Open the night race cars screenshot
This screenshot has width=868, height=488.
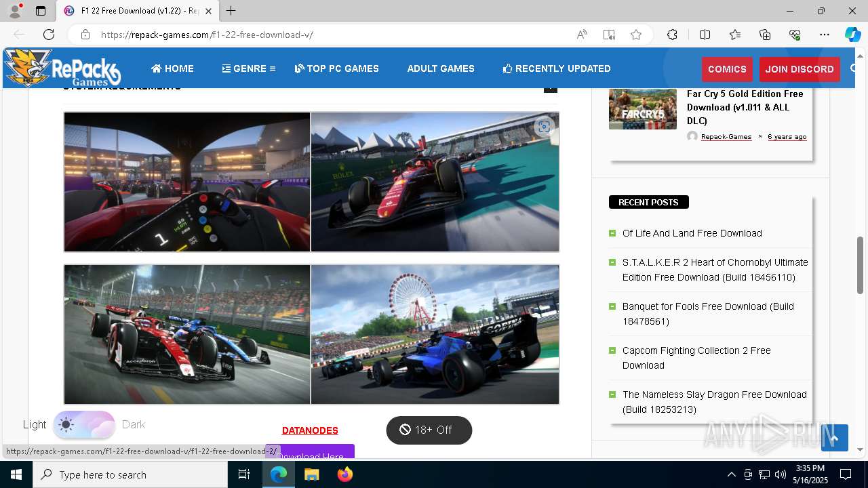(187, 334)
